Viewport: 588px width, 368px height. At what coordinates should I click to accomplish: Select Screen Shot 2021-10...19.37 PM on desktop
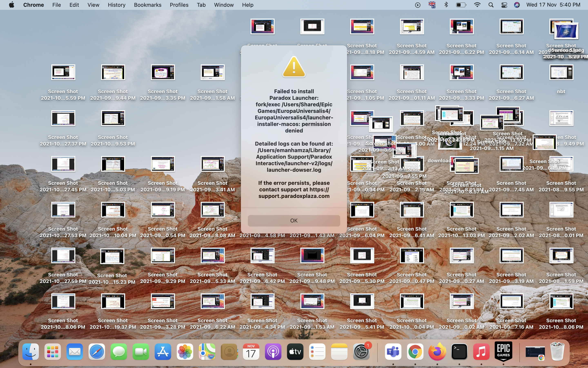(113, 301)
